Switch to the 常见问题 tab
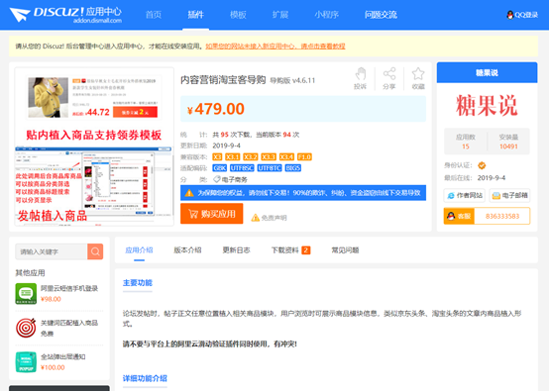This screenshot has width=550, height=392. point(345,250)
